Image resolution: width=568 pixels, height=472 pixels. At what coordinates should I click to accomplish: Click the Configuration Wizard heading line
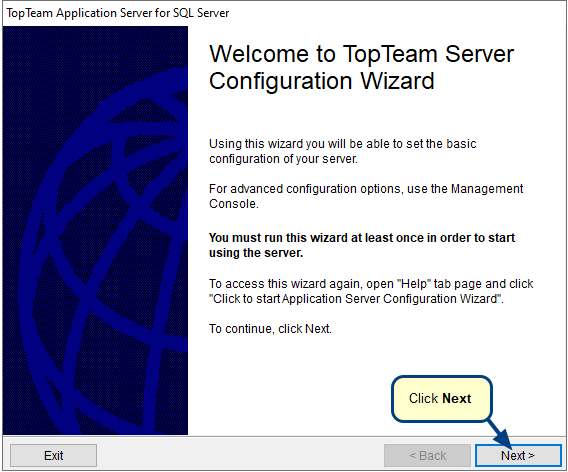[321, 81]
